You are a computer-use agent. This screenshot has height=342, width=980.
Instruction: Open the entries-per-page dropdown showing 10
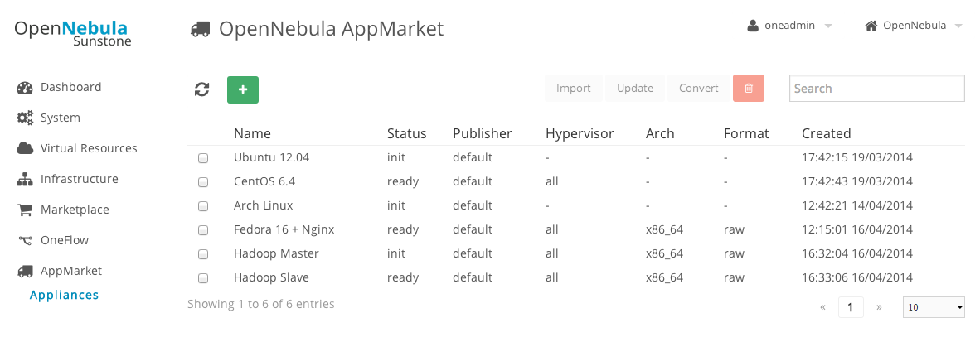934,307
